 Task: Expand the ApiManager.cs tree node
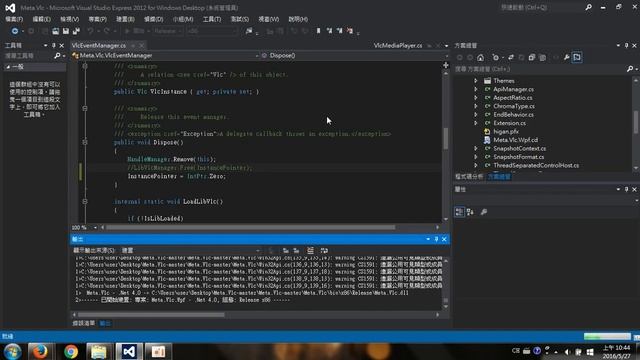click(476, 89)
